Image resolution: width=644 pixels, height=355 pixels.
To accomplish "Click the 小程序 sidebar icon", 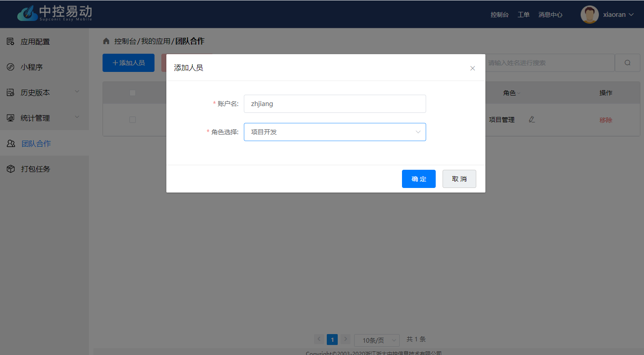I will pyautogui.click(x=10, y=67).
